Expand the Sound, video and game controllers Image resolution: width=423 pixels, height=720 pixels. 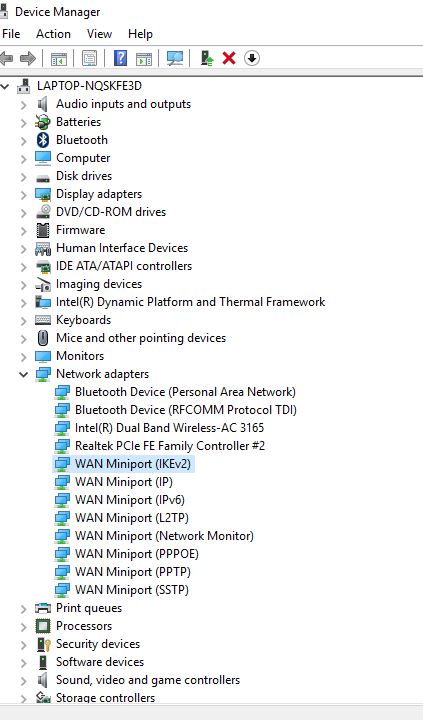(23, 680)
